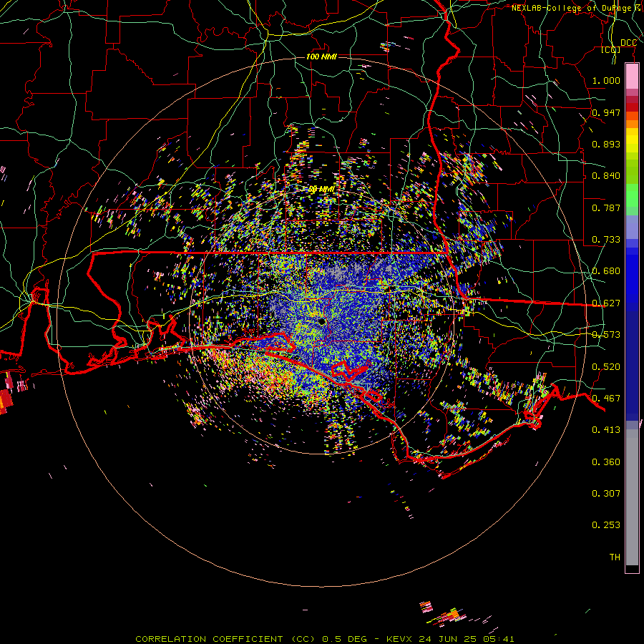Pick the red segment of the color bar
The height and width of the screenshot is (644, 644).
(x=632, y=107)
